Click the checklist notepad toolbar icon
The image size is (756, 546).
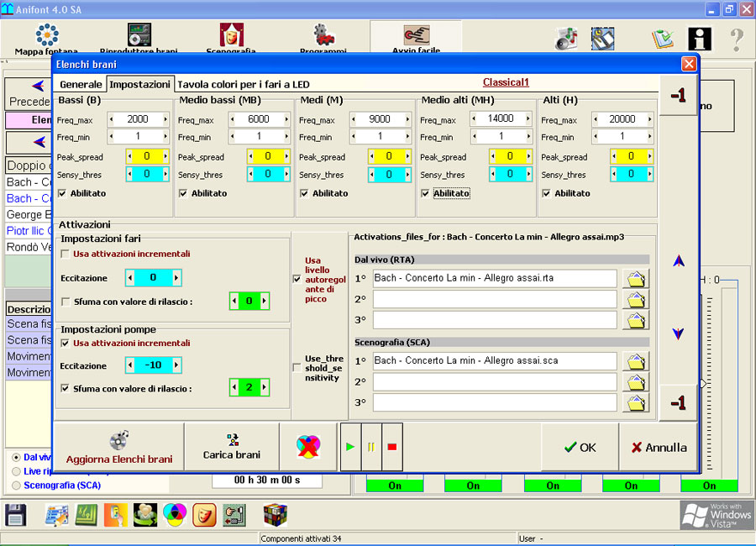click(663, 39)
